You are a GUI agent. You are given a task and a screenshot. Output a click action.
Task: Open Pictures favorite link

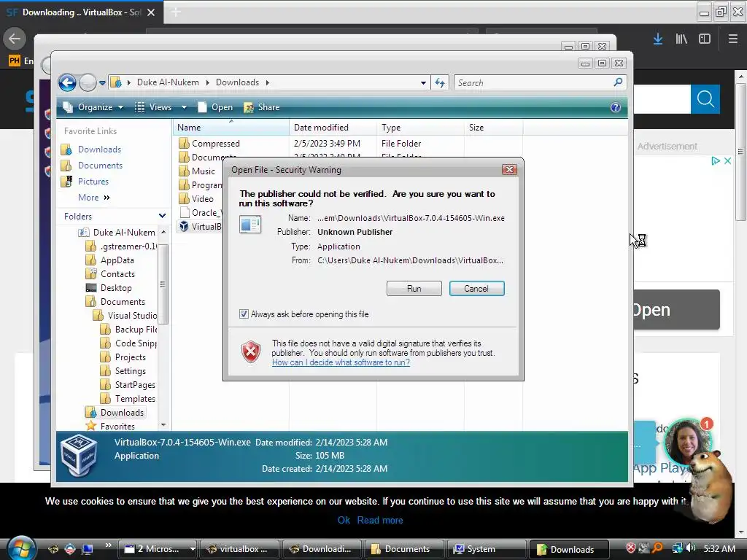93,182
